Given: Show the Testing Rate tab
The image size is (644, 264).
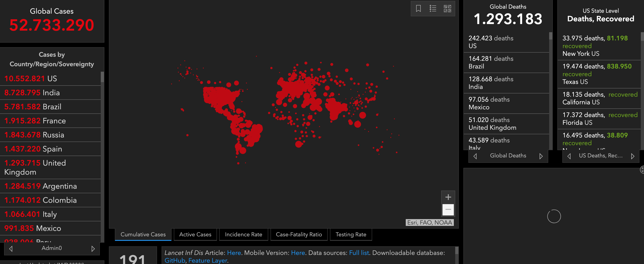Looking at the screenshot, I should (x=351, y=235).
